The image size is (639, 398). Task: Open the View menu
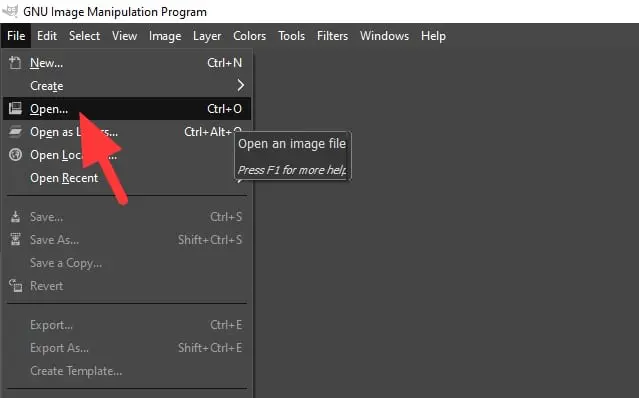[x=124, y=36]
